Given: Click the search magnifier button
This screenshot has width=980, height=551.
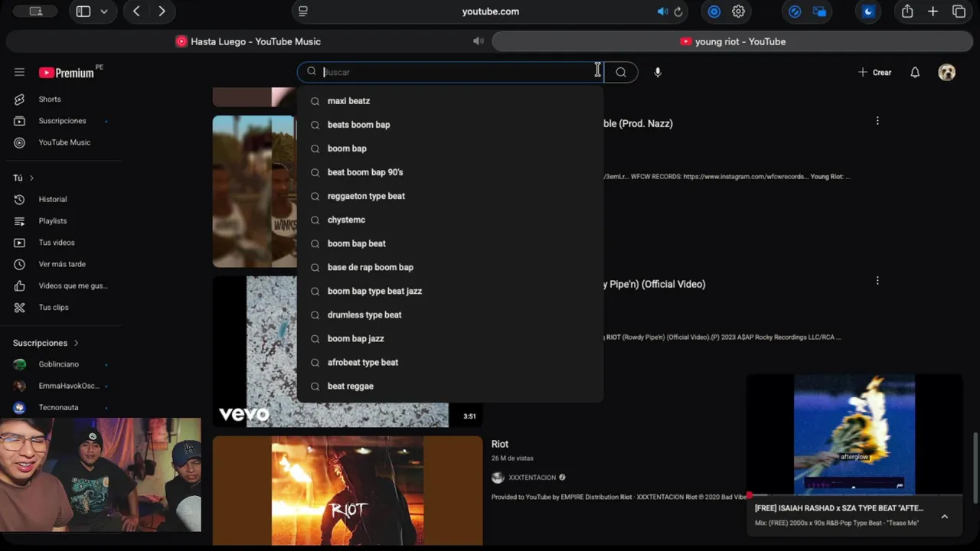Looking at the screenshot, I should [x=621, y=72].
